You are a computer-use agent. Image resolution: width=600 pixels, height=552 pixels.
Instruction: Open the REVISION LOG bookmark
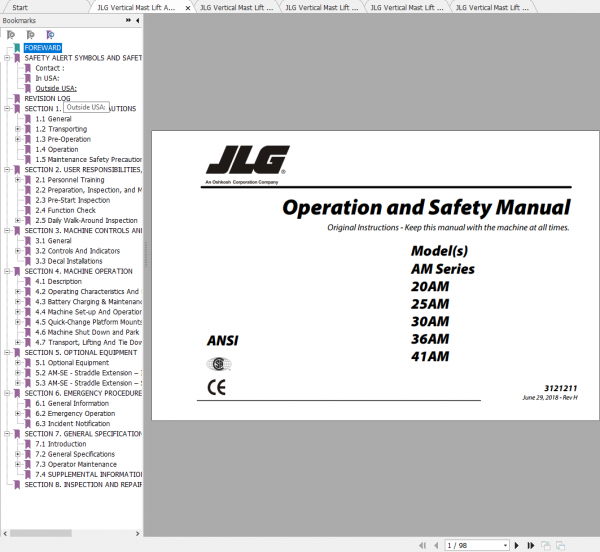tap(47, 99)
